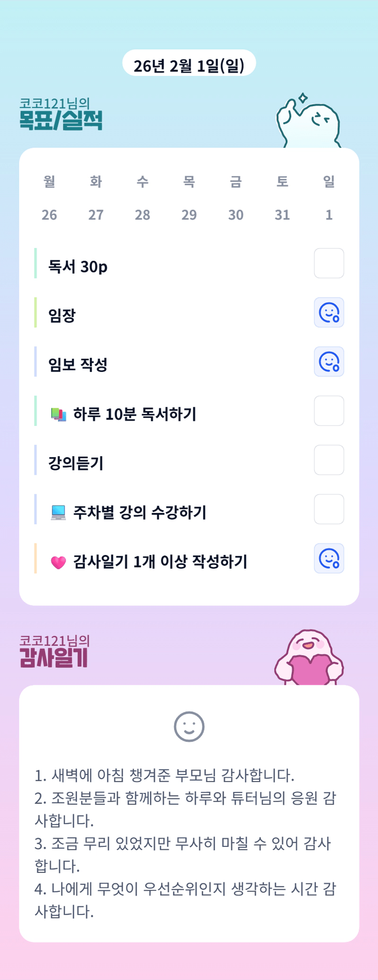Image resolution: width=378 pixels, height=980 pixels.
Task: Click the smiley status icon for 임장
Action: pos(329,313)
